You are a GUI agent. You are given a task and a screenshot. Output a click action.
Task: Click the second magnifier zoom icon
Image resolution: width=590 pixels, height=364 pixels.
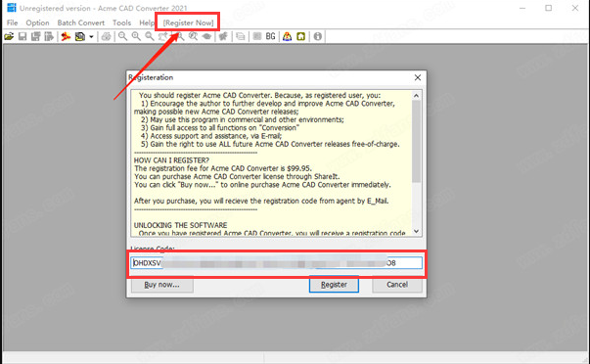coord(136,36)
